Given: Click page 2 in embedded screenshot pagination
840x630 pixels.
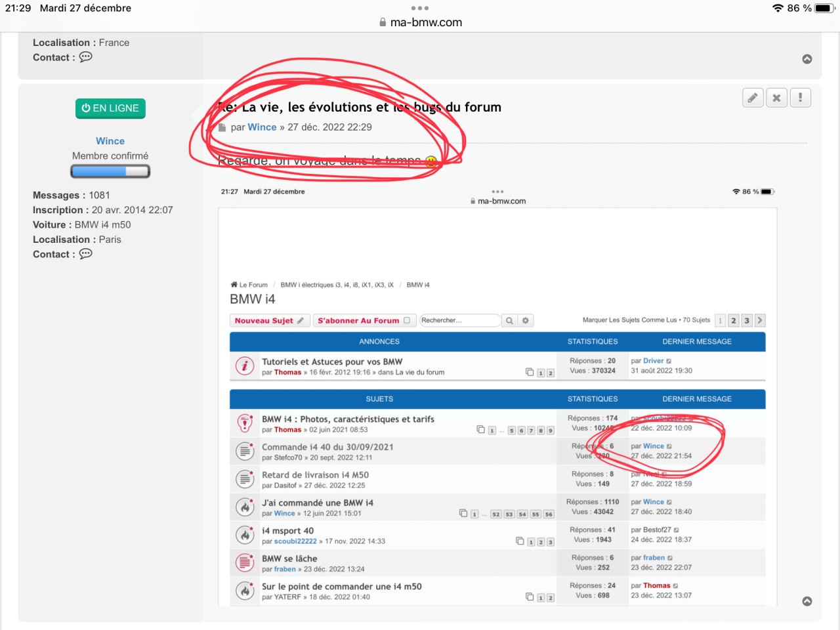Looking at the screenshot, I should click(x=734, y=321).
